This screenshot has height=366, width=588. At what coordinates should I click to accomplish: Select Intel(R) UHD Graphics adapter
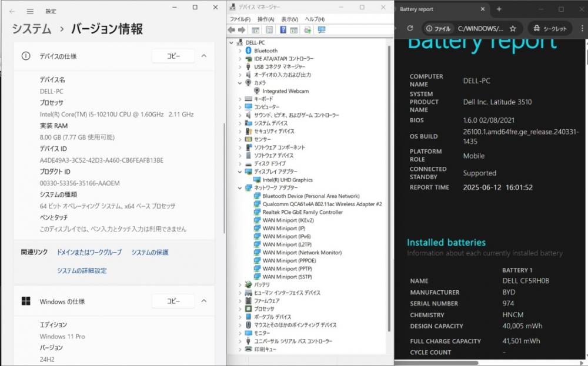click(x=288, y=180)
